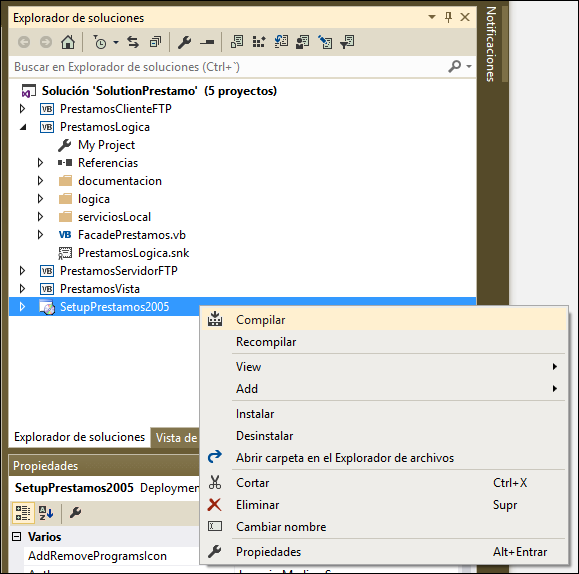Toggle Preview Selected Items toolbar icon

tap(207, 42)
